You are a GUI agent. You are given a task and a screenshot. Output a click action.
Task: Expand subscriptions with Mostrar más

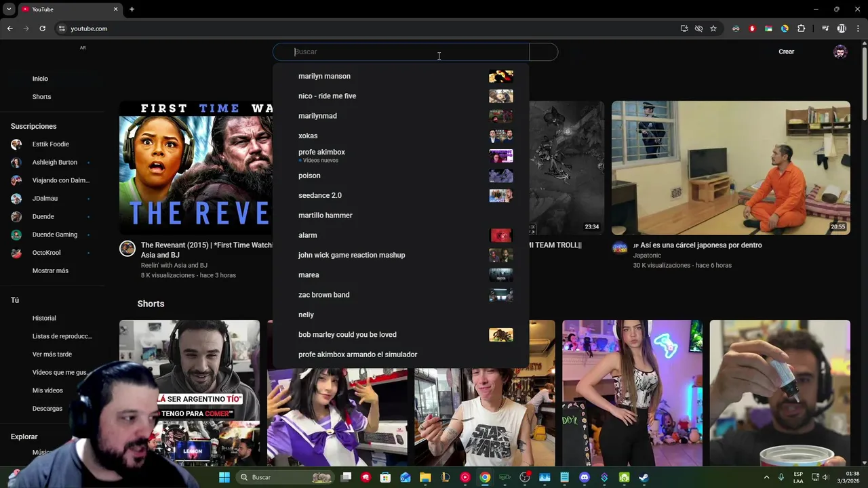(50, 271)
